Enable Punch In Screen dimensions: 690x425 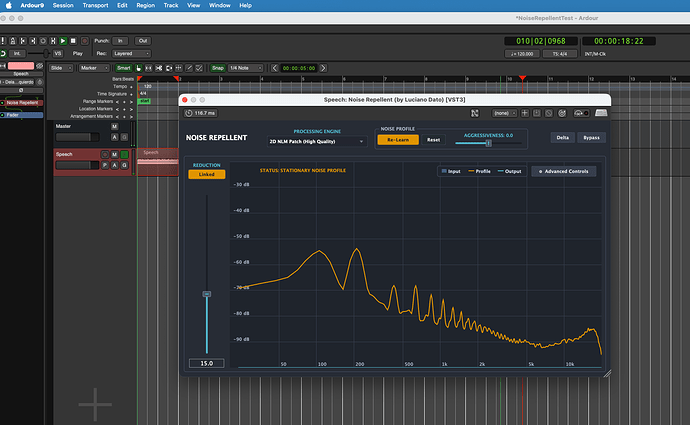[x=120, y=41]
